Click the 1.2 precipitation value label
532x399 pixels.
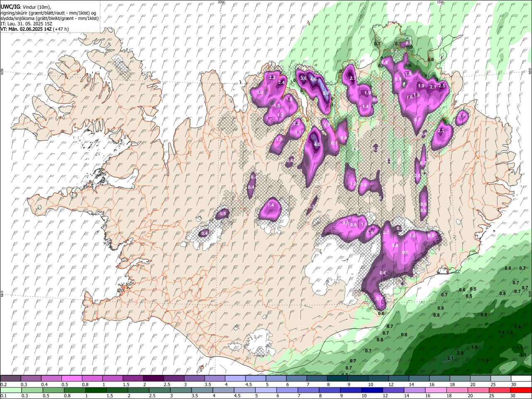tap(280, 115)
